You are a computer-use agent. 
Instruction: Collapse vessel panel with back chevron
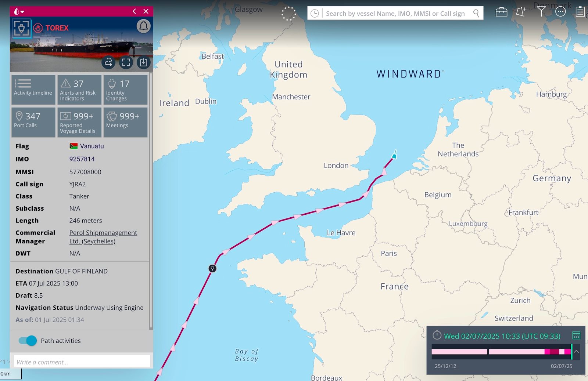pos(135,11)
